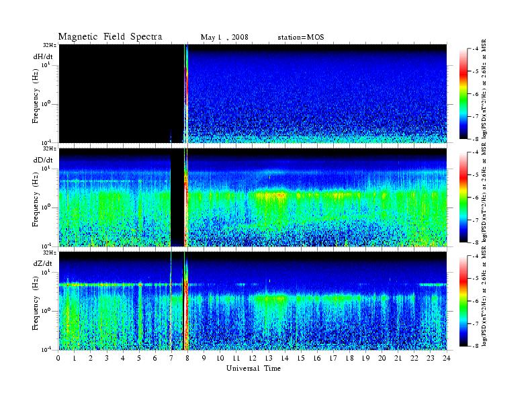532x411 pixels.
Task: Click hour 24 on the time axis
Action: (x=447, y=358)
